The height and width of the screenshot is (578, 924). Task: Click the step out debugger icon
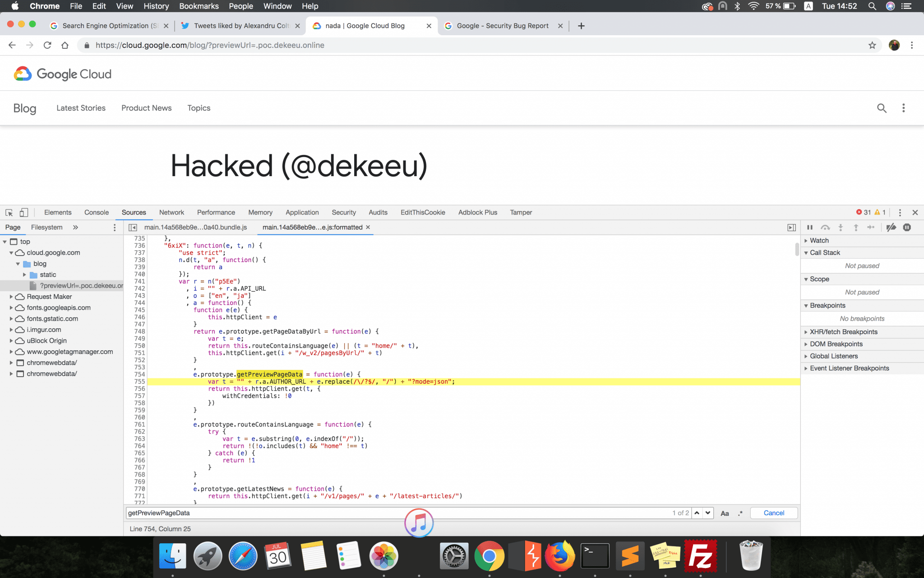pyautogui.click(x=856, y=227)
